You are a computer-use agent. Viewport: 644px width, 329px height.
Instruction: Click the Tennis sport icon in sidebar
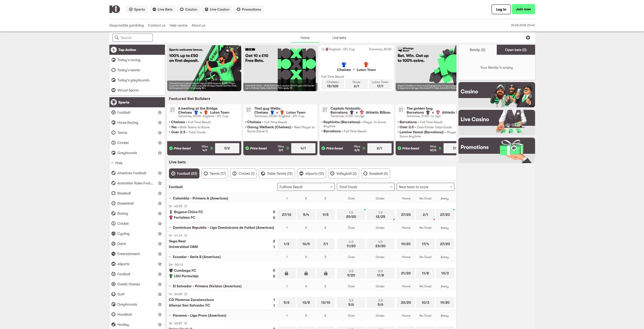pyautogui.click(x=113, y=133)
